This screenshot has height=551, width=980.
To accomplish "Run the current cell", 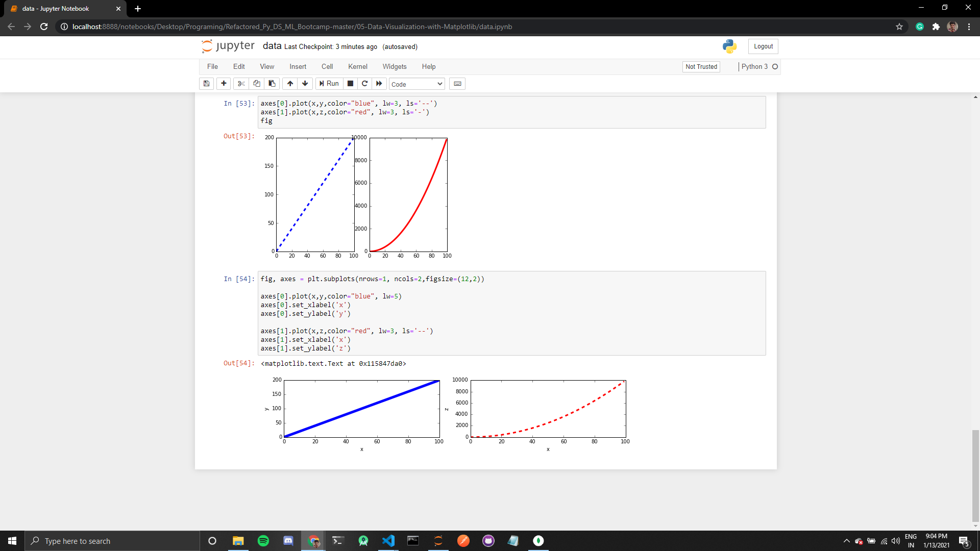I will pos(329,83).
